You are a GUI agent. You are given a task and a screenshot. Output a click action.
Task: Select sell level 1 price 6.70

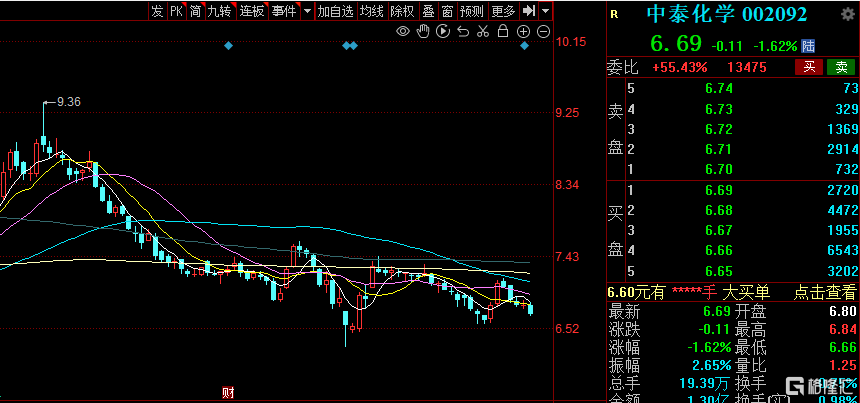pos(718,169)
